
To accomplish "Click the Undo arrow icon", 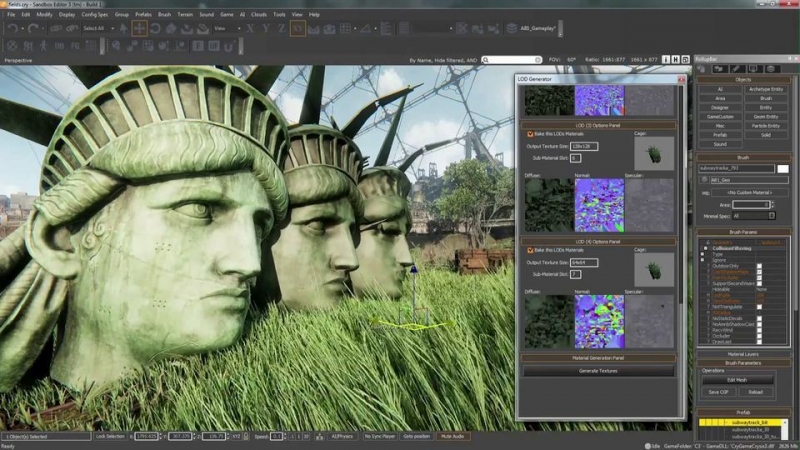I will tap(11, 28).
